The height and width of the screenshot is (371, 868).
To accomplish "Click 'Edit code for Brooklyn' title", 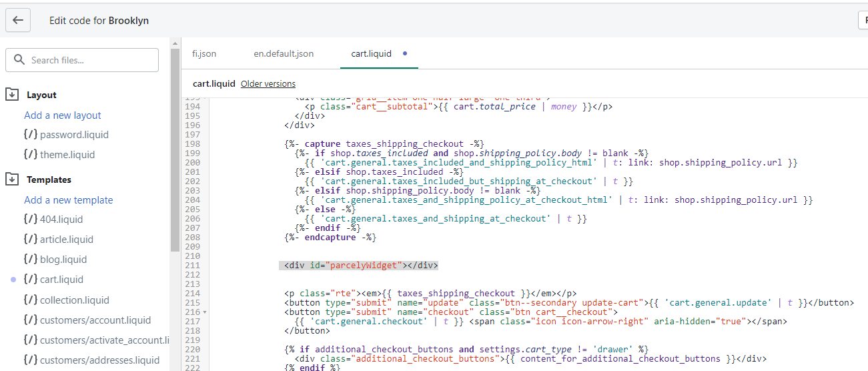I will pos(99,21).
